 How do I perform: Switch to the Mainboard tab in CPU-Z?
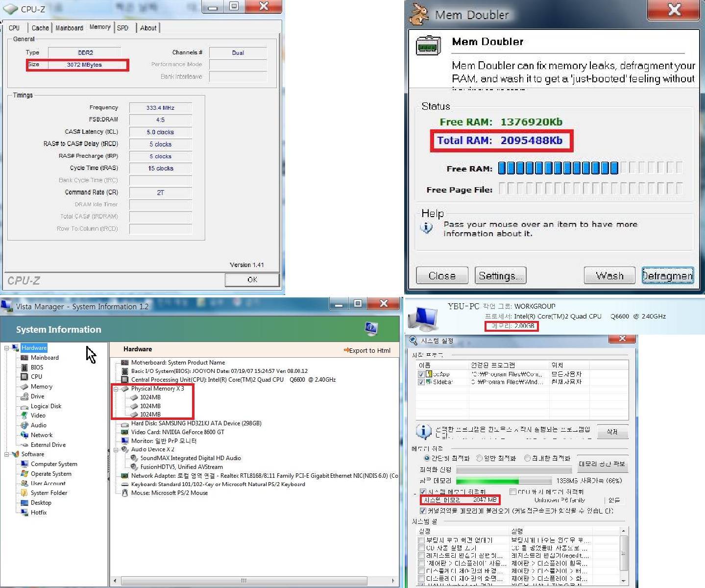click(x=69, y=28)
